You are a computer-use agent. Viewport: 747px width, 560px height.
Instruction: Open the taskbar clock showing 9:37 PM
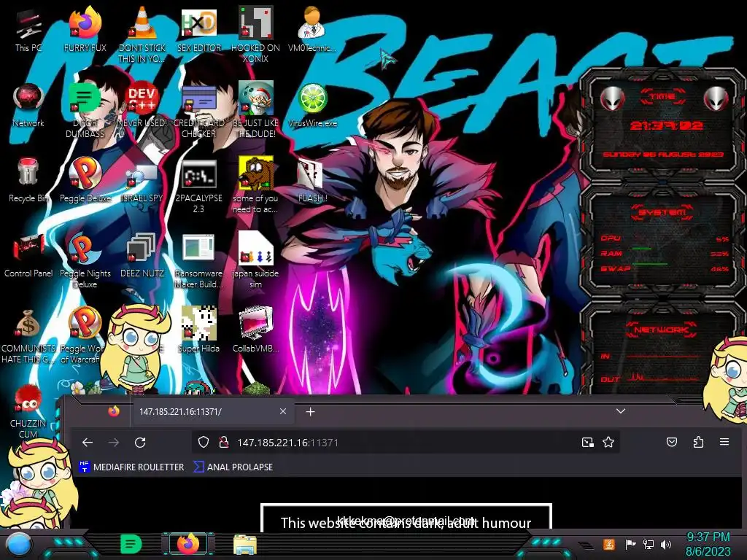click(708, 544)
